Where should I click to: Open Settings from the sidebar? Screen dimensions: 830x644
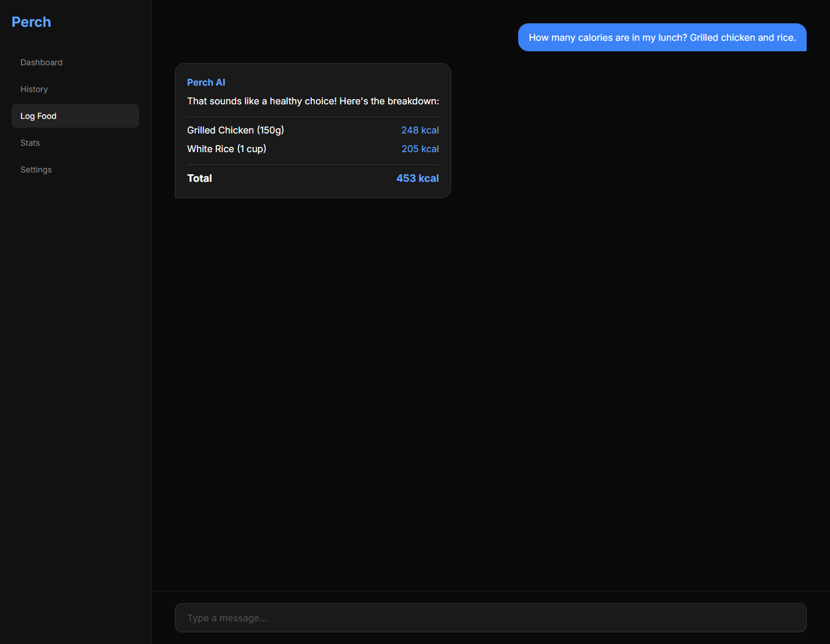36,170
